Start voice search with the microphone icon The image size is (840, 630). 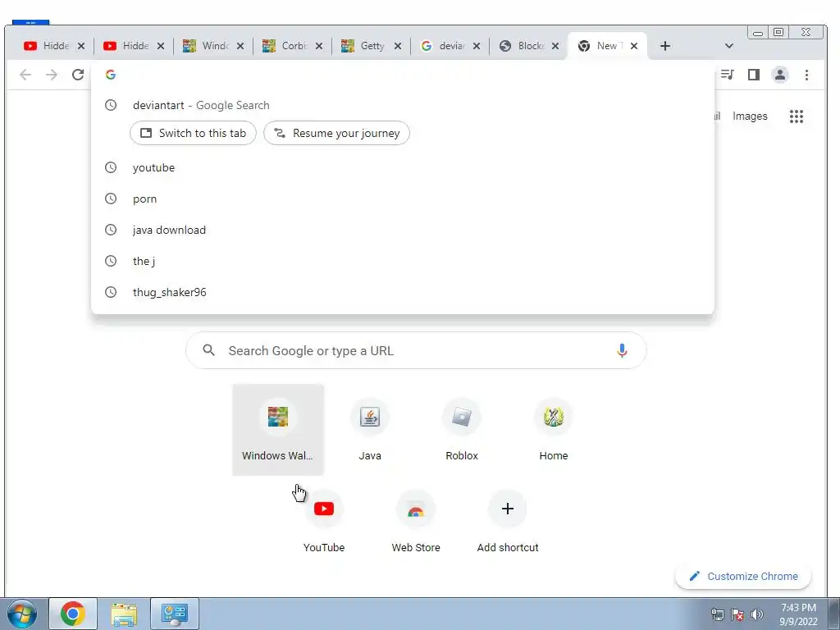pos(622,350)
